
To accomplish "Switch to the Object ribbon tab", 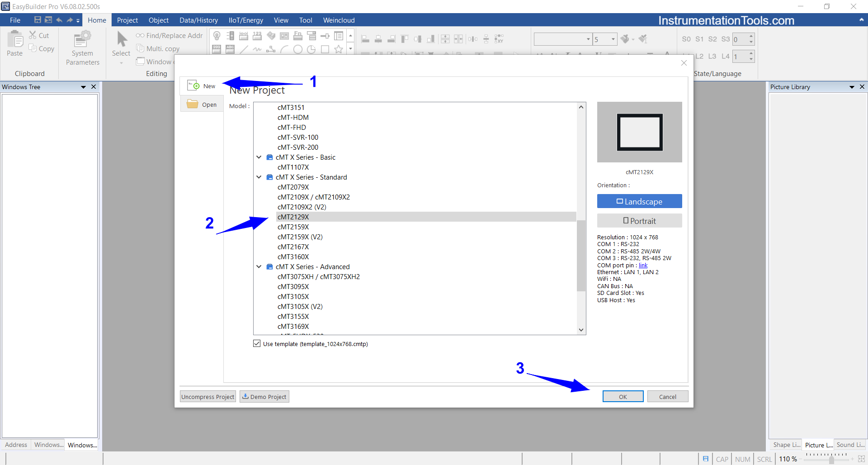I will (x=158, y=20).
